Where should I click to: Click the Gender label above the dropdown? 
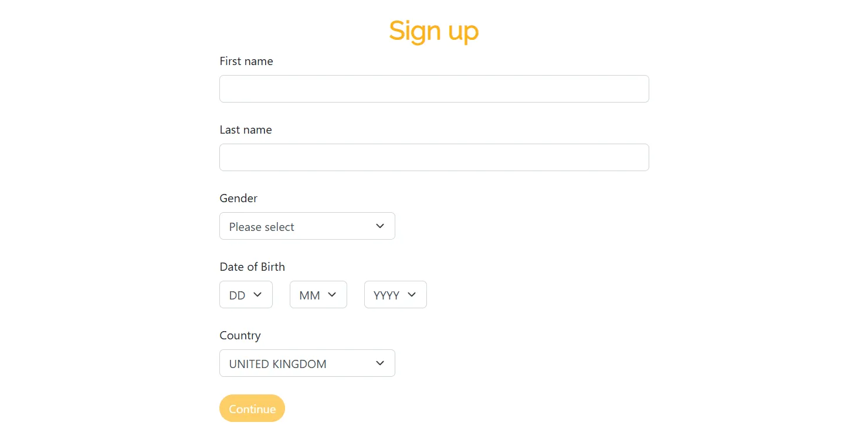pyautogui.click(x=238, y=198)
